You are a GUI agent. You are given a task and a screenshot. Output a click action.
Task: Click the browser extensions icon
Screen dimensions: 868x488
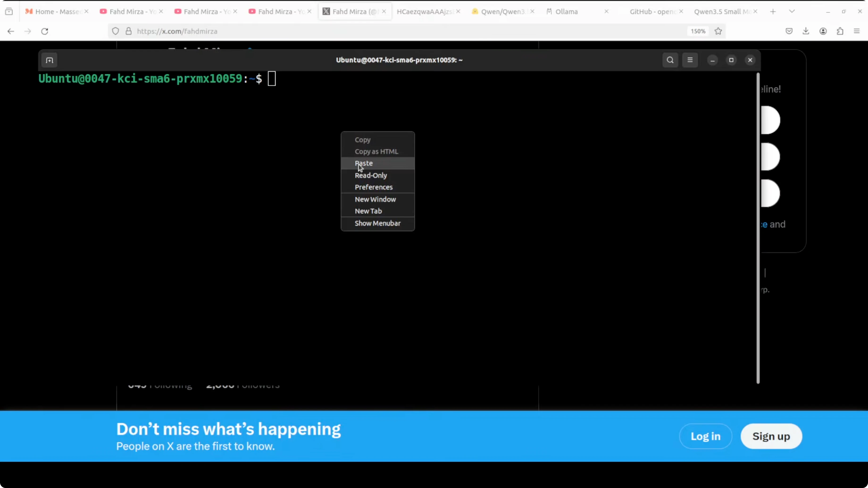(x=840, y=31)
